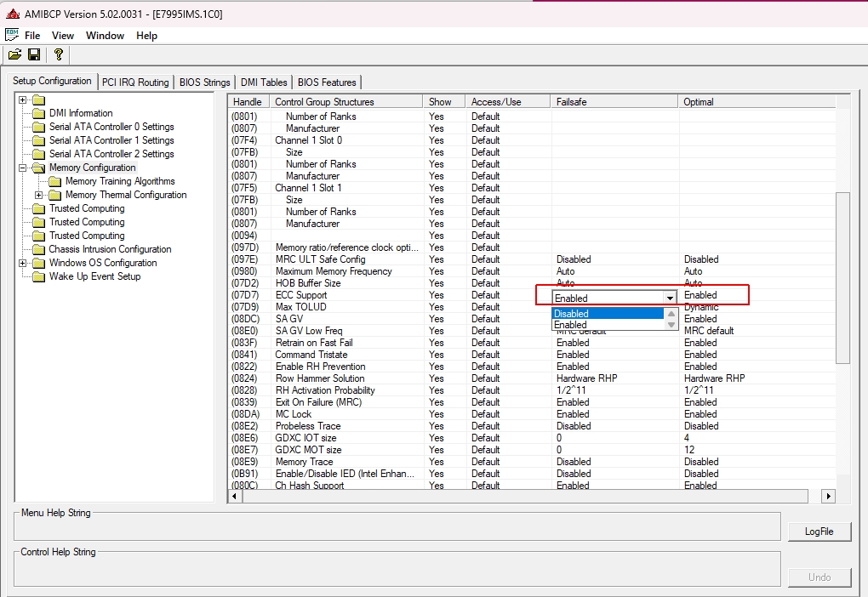Switch to the BIOS Strings tab
The image size is (868, 597).
click(x=205, y=82)
